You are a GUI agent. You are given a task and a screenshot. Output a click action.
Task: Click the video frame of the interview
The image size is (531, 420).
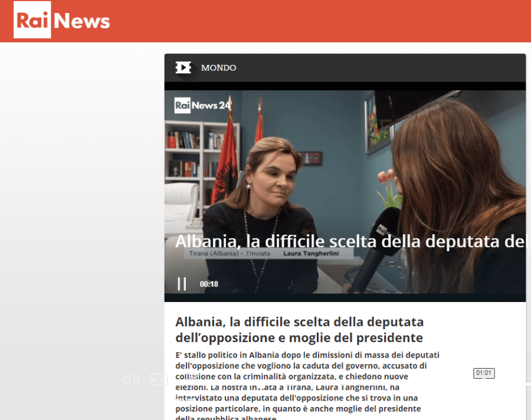(x=345, y=192)
